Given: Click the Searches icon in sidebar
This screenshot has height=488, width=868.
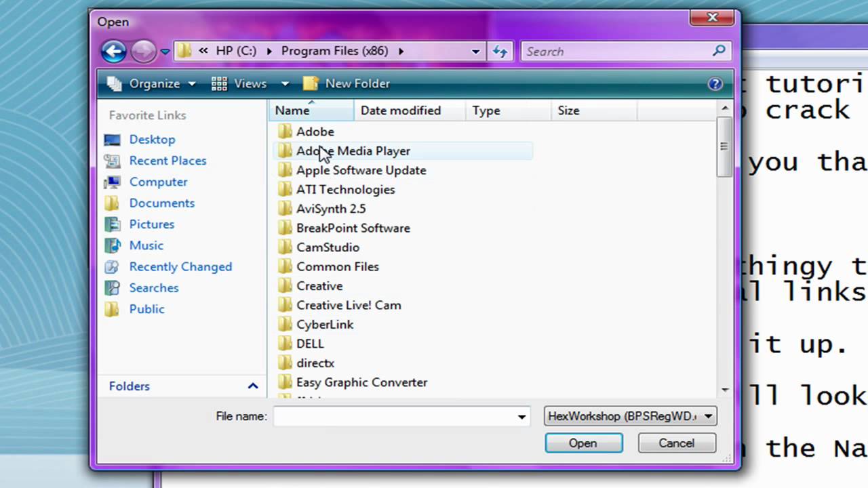Looking at the screenshot, I should pyautogui.click(x=112, y=288).
